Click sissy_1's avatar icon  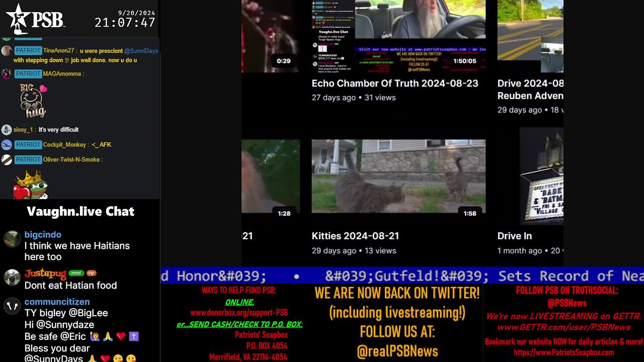click(7, 130)
